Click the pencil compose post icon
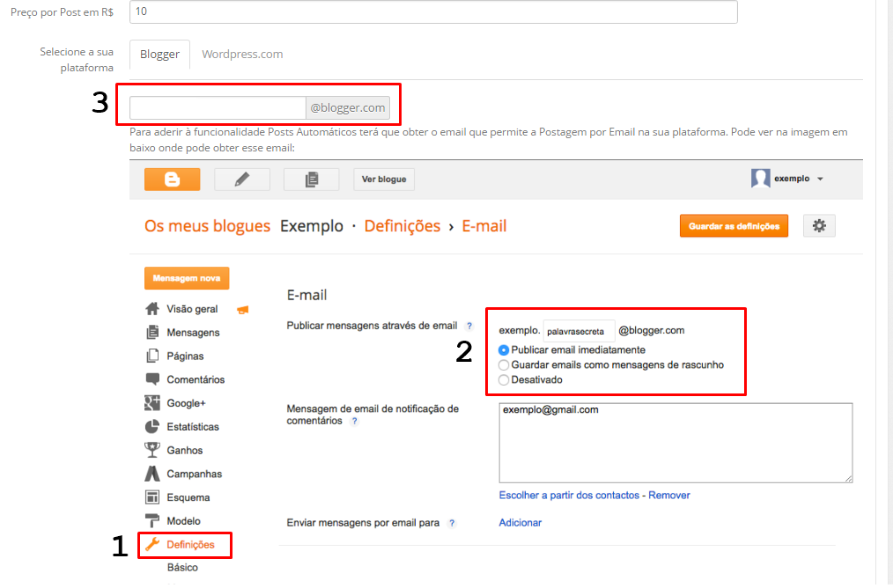893x588 pixels. pos(242,180)
